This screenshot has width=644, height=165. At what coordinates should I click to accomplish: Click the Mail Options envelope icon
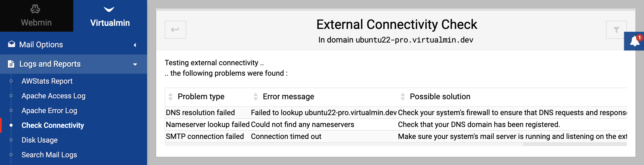coord(12,44)
